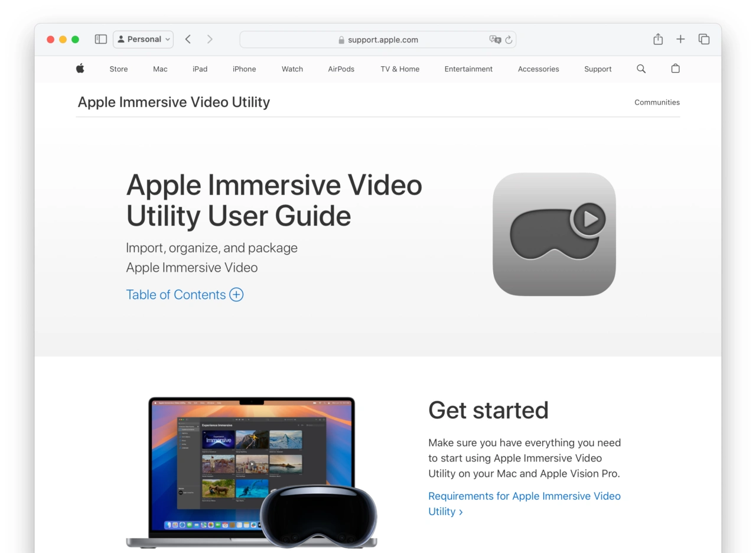The width and height of the screenshot is (756, 553).
Task: Open the Share menu icon
Action: click(658, 39)
